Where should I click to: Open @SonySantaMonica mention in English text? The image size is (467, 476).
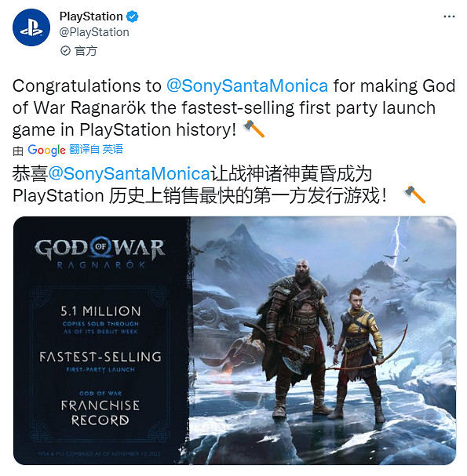click(247, 86)
